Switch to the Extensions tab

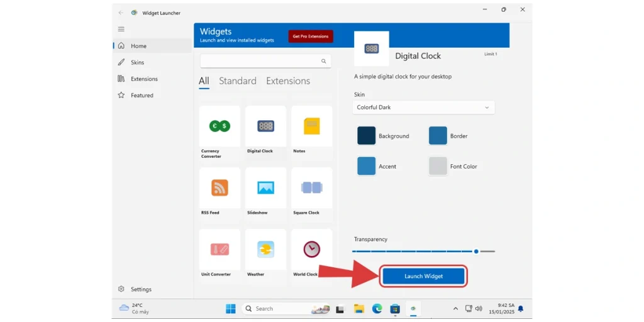click(x=287, y=81)
